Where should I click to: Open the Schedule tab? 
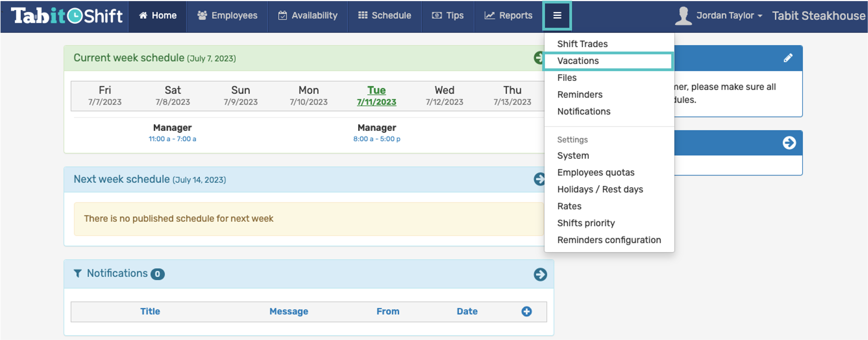click(x=385, y=15)
